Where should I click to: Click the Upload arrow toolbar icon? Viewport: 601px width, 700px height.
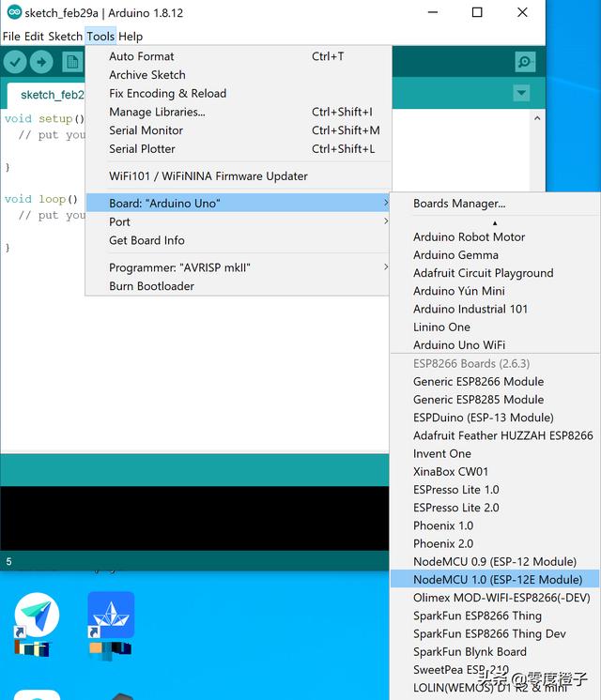pos(41,62)
